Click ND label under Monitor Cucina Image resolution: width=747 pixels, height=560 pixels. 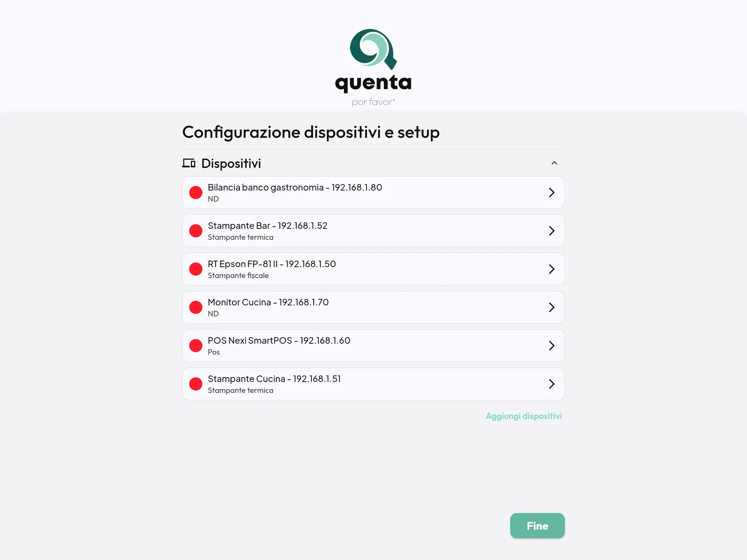coord(213,314)
